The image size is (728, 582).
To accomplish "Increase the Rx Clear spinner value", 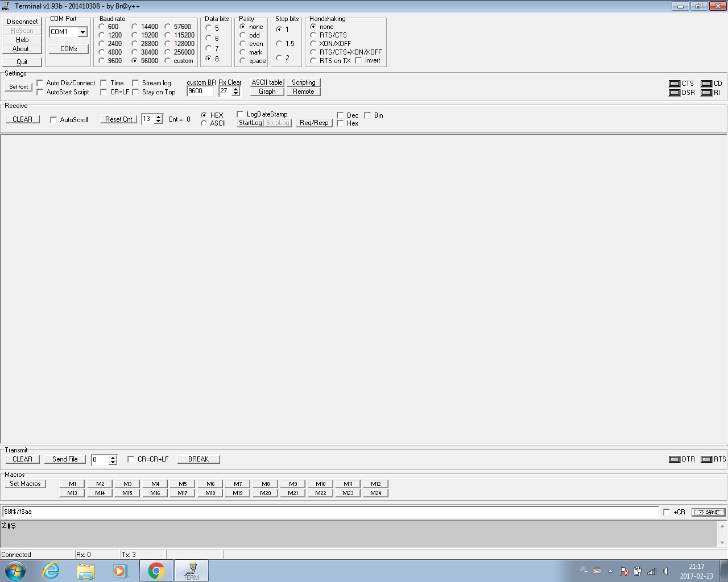I will point(235,89).
